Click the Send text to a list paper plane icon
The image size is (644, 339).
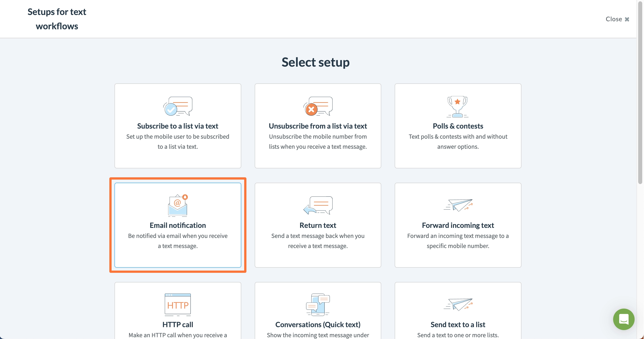click(x=458, y=304)
